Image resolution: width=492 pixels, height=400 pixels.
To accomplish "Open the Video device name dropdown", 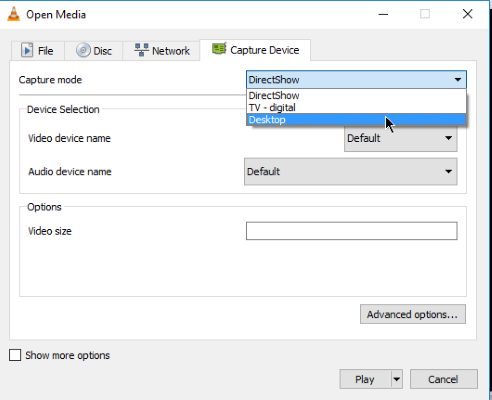I will pyautogui.click(x=401, y=138).
